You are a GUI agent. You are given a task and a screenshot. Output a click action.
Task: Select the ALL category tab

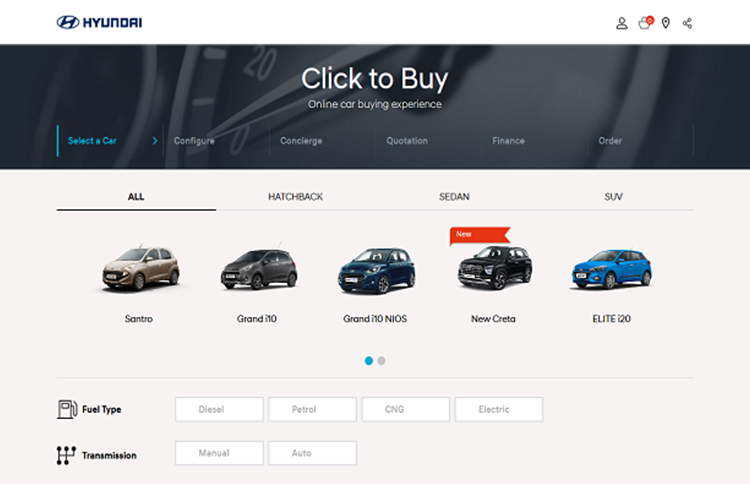pos(136,197)
